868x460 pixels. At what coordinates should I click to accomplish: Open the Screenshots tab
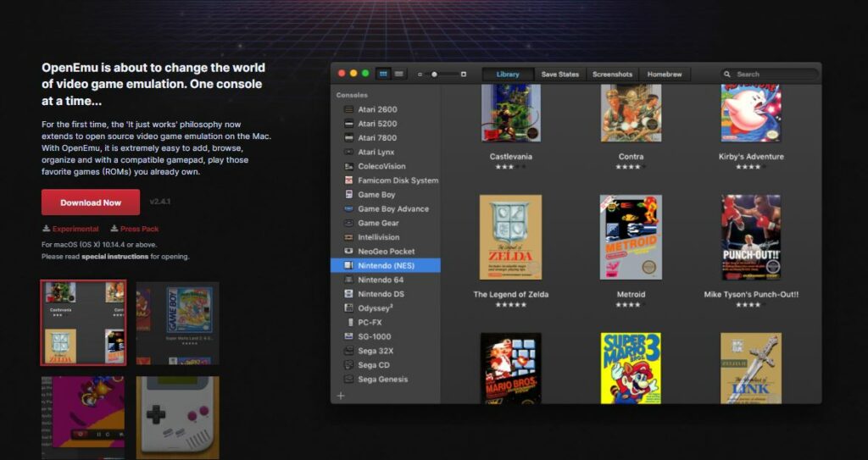click(612, 75)
